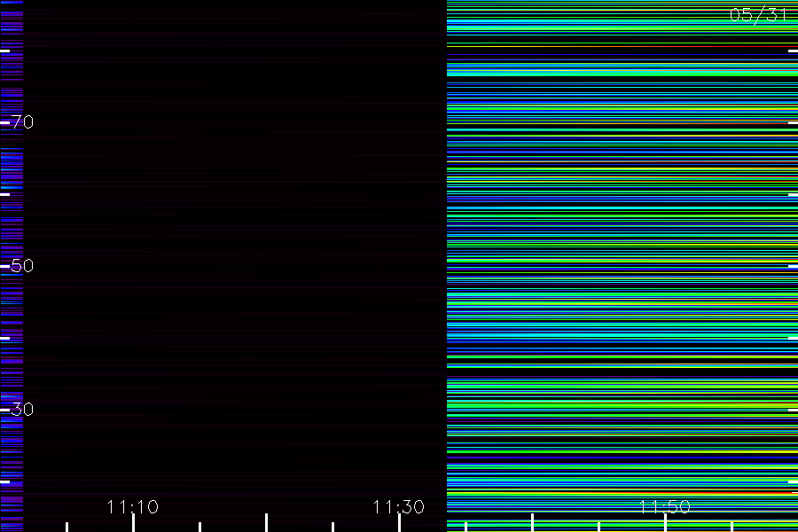Viewport: 798px width, 532px height.
Task: Select the 11:30 time axis label
Action: 398,506
